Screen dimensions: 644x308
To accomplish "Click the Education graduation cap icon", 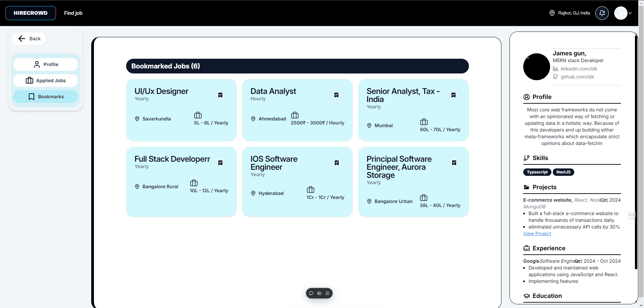I will pyautogui.click(x=527, y=296).
